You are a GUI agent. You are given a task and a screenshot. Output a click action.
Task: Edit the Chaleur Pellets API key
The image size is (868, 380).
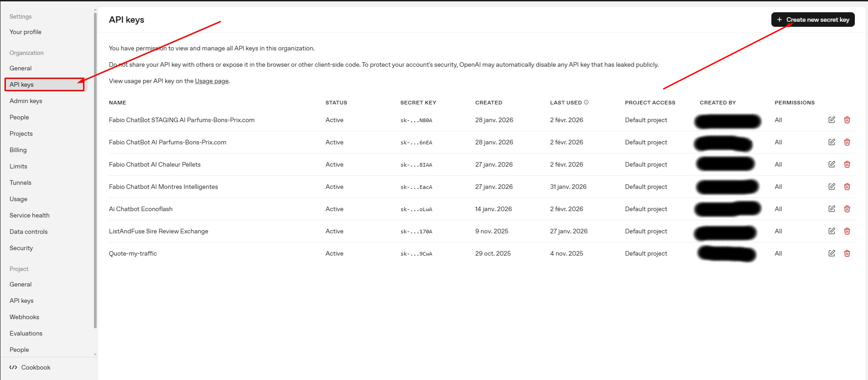point(831,164)
